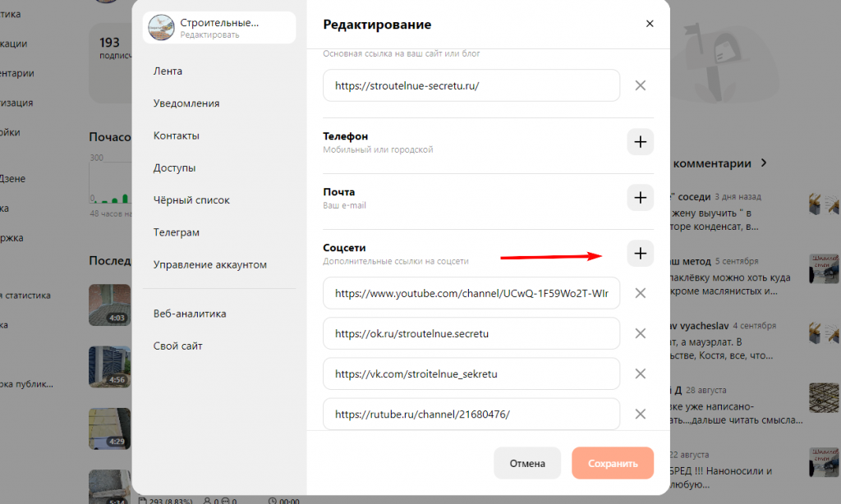Expand комментарии section chevron in background
Image resolution: width=841 pixels, height=504 pixels.
764,163
